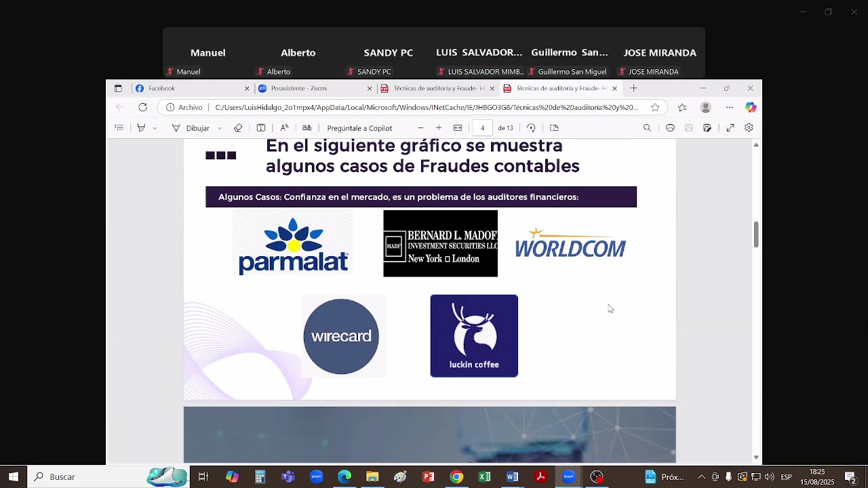Open Edge tab actions menu icon
This screenshot has width=868, height=488.
(118, 88)
